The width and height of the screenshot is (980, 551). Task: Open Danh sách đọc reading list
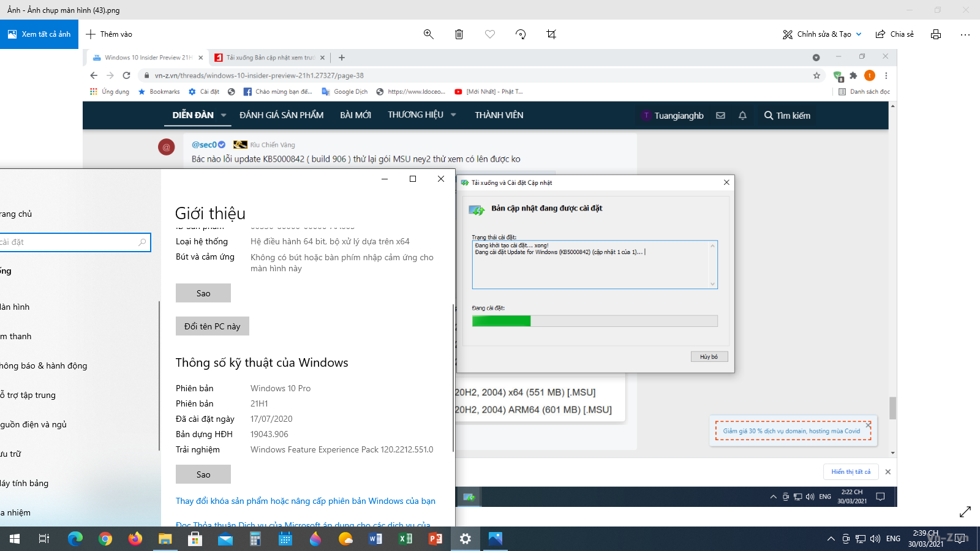pos(864,92)
